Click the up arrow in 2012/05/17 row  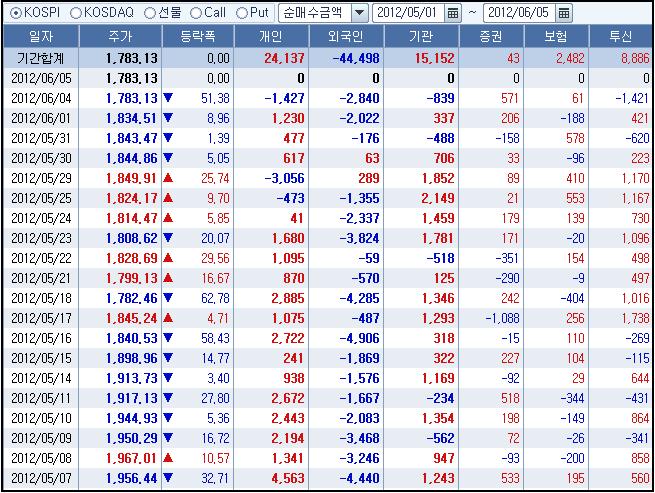[x=168, y=318]
